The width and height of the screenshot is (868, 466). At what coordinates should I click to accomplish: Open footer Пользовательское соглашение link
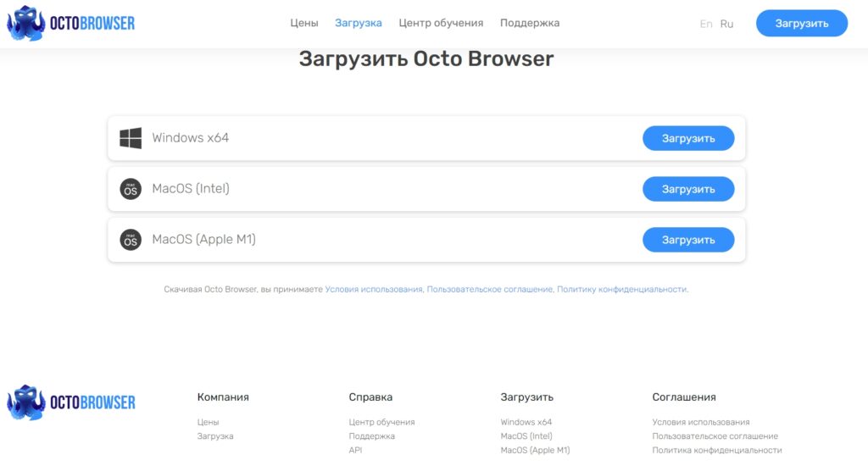[715, 436]
